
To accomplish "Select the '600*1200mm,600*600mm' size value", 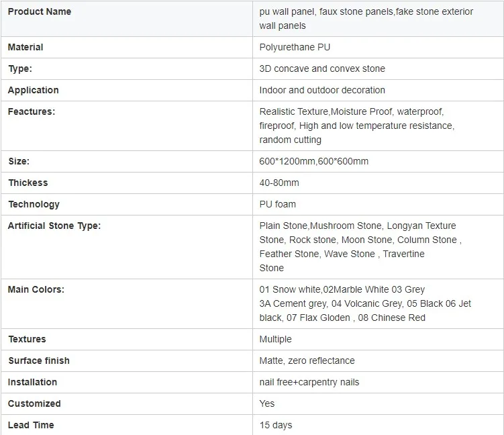I will pyautogui.click(x=313, y=161).
